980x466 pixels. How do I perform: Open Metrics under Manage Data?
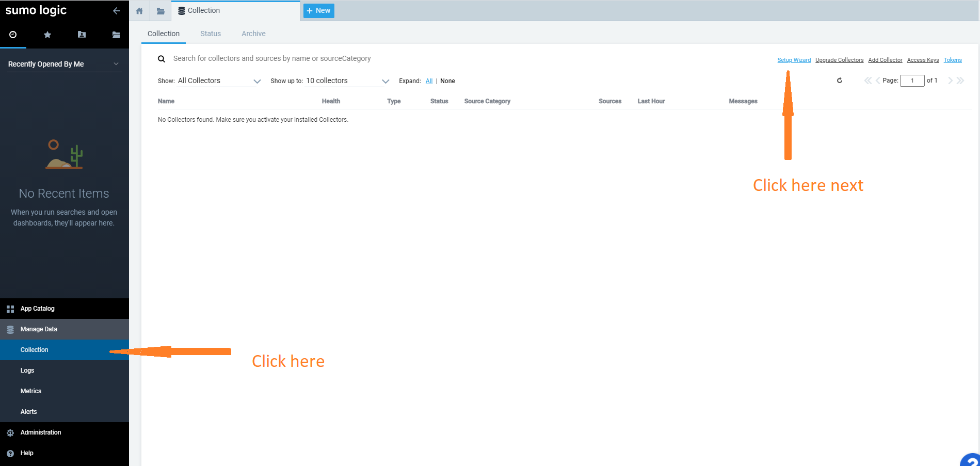click(65, 391)
